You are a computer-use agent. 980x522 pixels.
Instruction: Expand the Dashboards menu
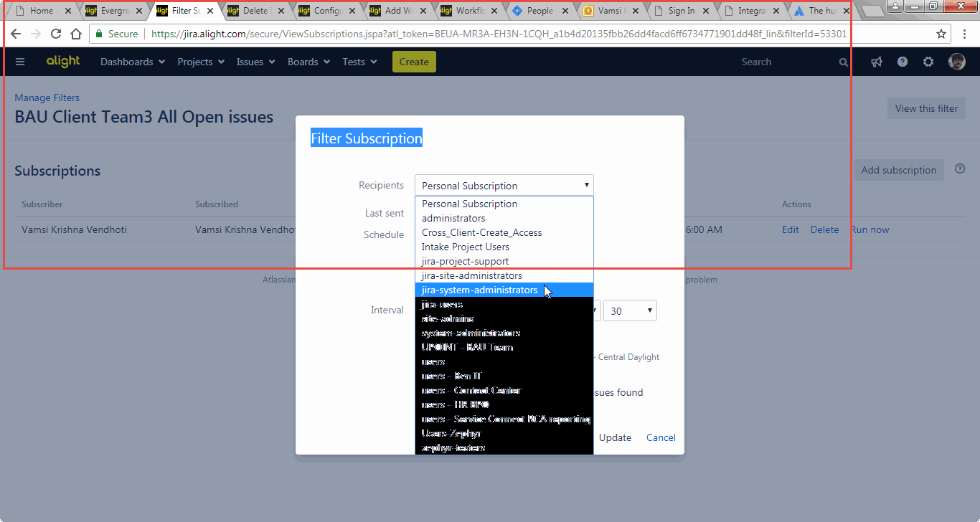pos(133,62)
